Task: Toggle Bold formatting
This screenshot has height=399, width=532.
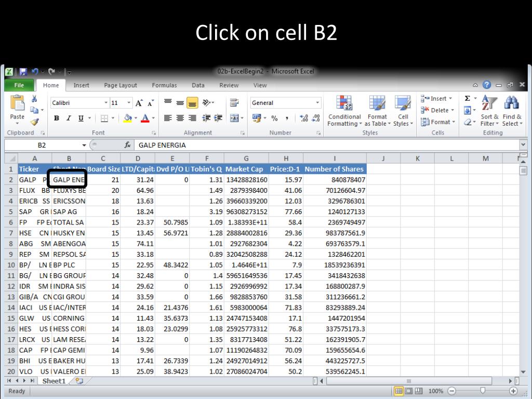Action: 56,118
